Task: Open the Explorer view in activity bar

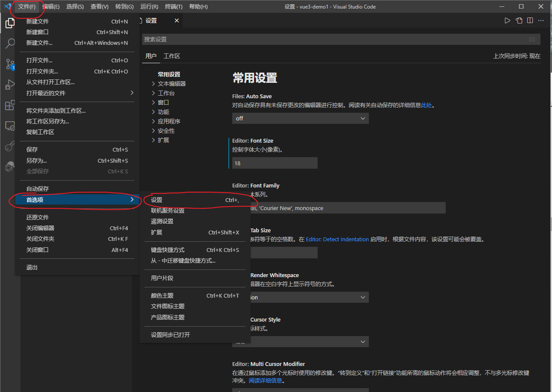Action: tap(10, 23)
